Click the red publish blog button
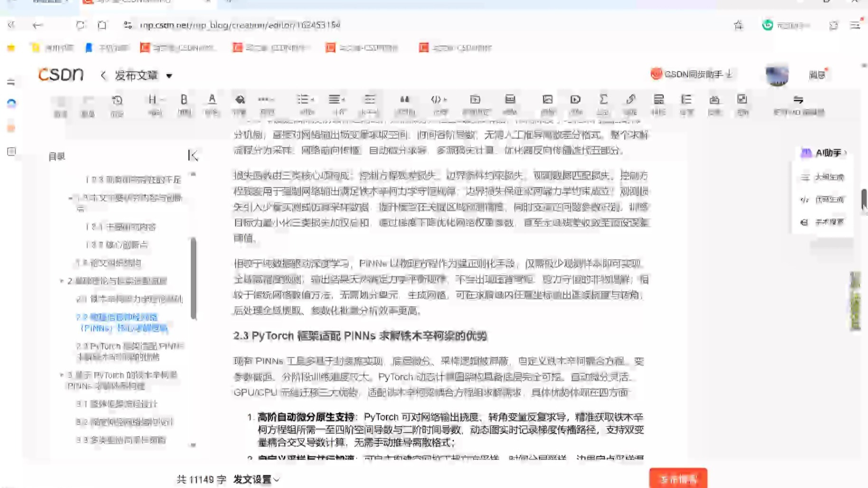This screenshot has height=488, width=868. click(x=678, y=479)
